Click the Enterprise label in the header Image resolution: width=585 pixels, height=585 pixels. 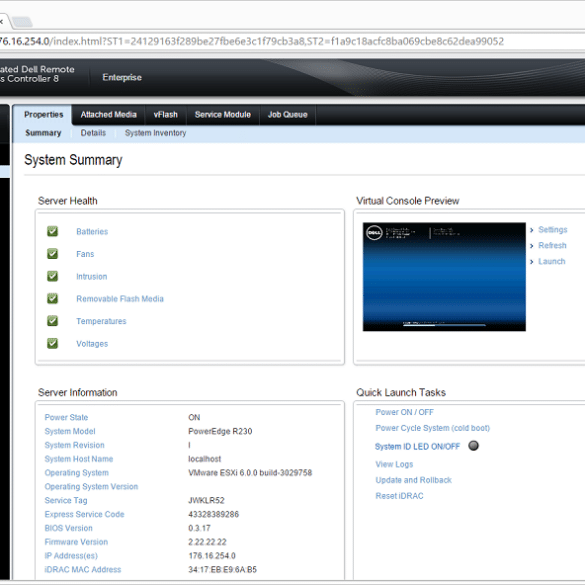point(122,77)
